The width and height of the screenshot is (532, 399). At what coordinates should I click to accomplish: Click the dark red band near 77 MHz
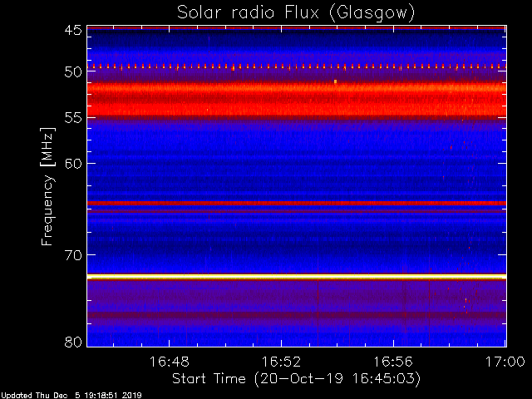(x=297, y=315)
